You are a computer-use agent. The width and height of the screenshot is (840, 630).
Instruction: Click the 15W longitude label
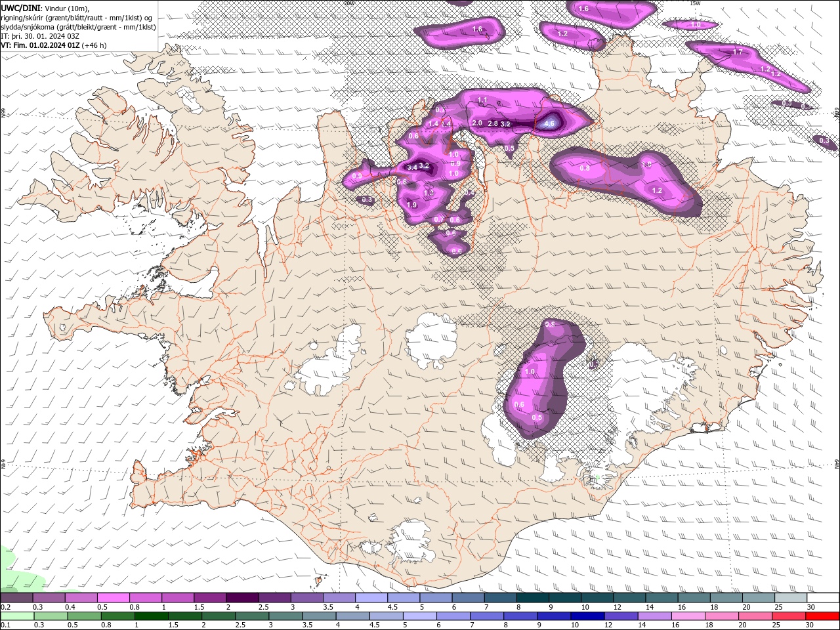click(695, 3)
